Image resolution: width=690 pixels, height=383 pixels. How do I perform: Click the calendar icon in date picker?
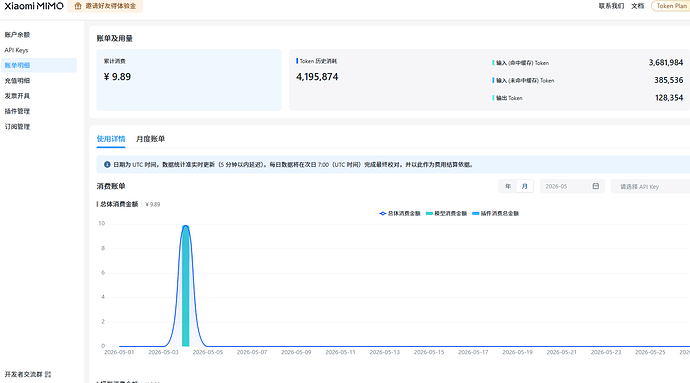tap(595, 186)
